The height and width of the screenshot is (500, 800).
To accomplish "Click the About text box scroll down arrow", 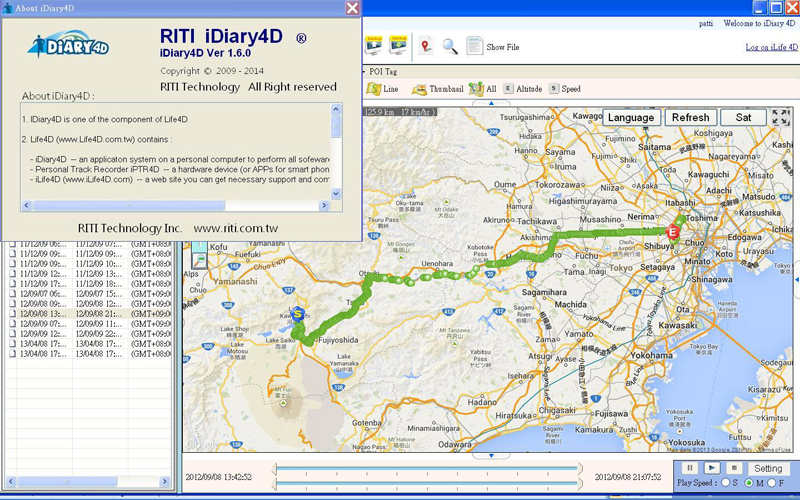I will (336, 193).
